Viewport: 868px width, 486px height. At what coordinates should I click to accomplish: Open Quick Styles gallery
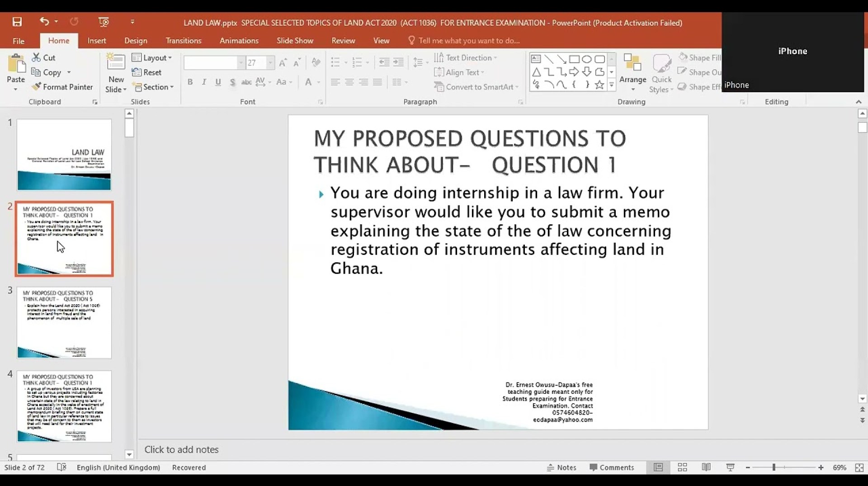click(x=661, y=73)
